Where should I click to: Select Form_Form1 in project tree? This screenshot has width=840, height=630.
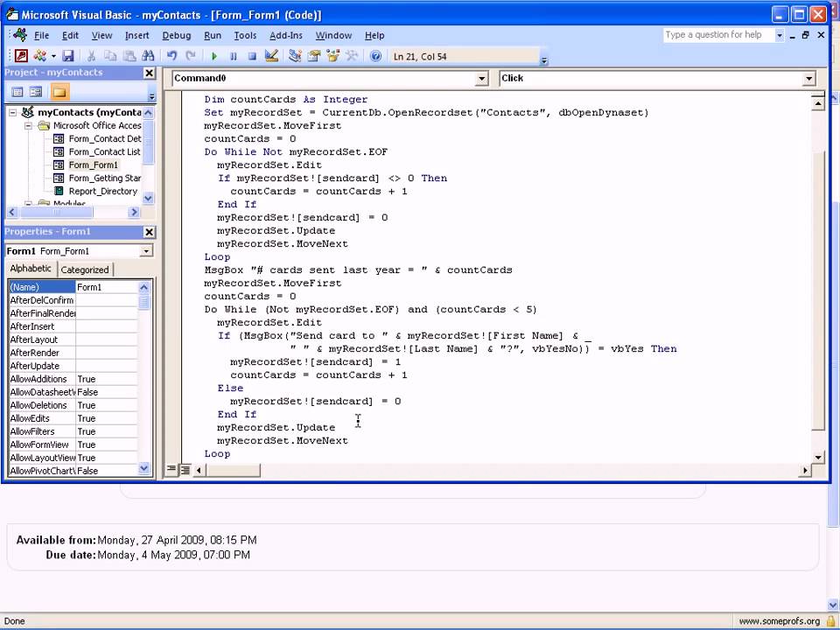94,165
